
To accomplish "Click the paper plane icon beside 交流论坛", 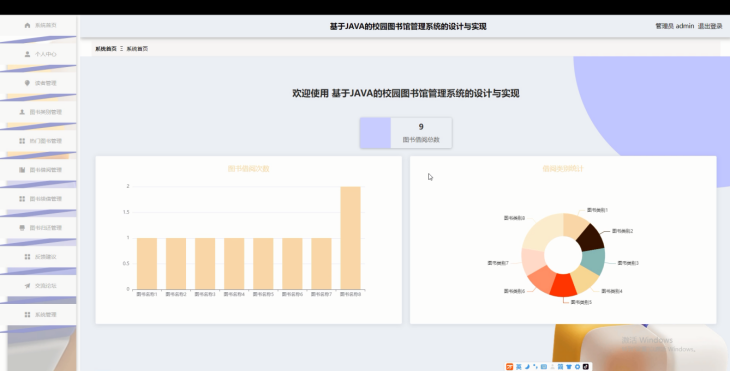I will click(27, 285).
